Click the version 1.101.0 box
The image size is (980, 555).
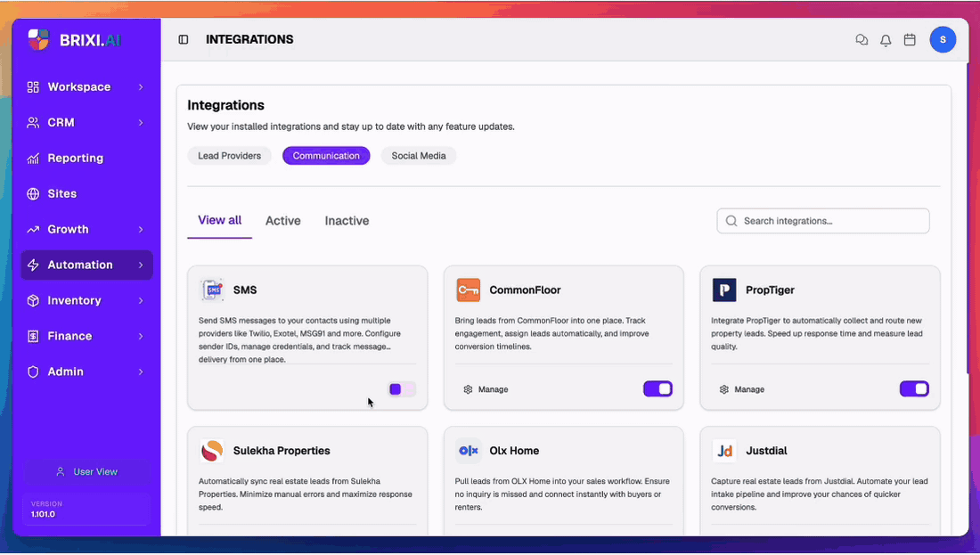[87, 509]
